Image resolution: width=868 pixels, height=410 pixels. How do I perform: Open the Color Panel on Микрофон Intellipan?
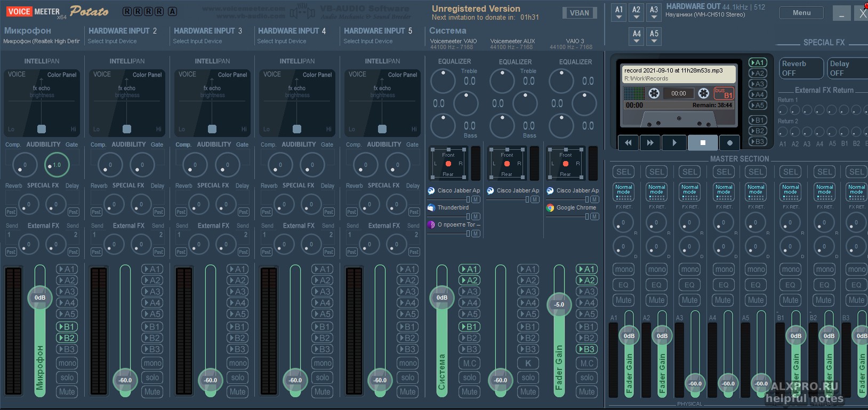pos(62,75)
